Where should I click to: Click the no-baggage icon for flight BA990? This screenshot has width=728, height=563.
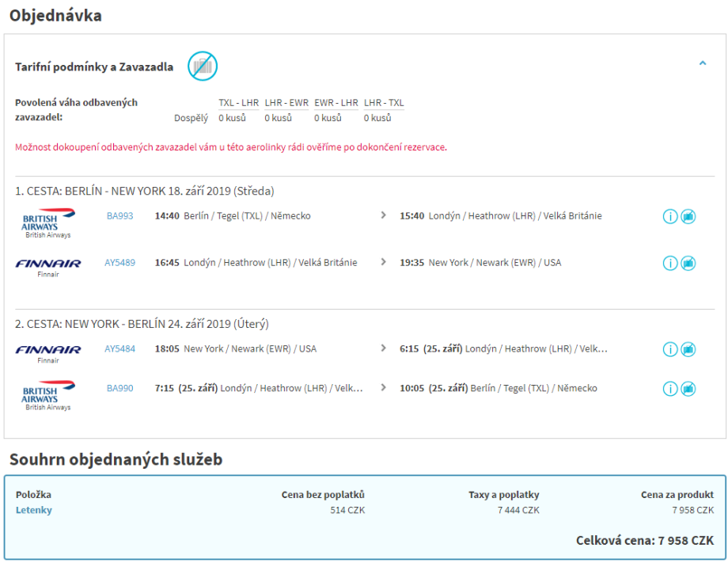[688, 389]
